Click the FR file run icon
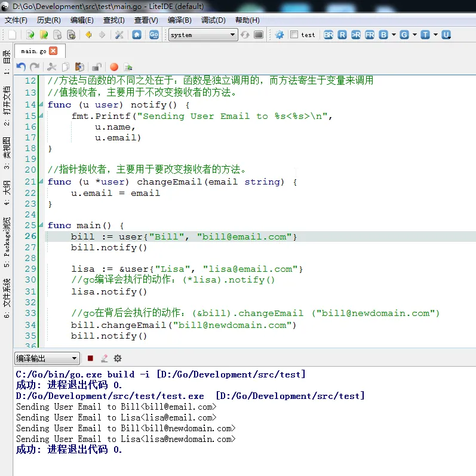 coord(370,35)
